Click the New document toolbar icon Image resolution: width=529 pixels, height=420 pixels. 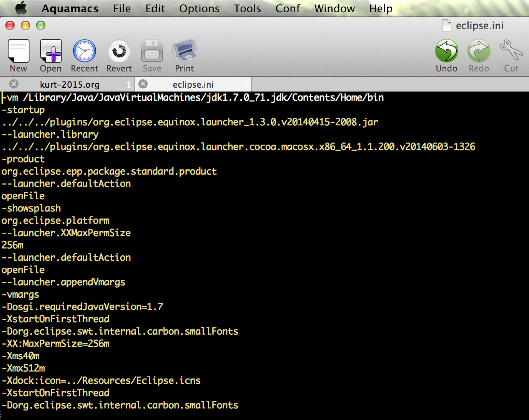(18, 51)
